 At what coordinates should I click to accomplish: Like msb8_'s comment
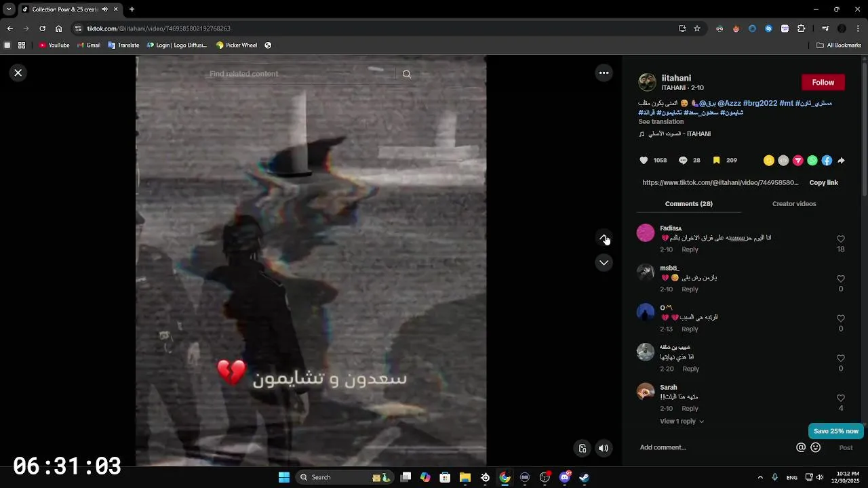841,279
